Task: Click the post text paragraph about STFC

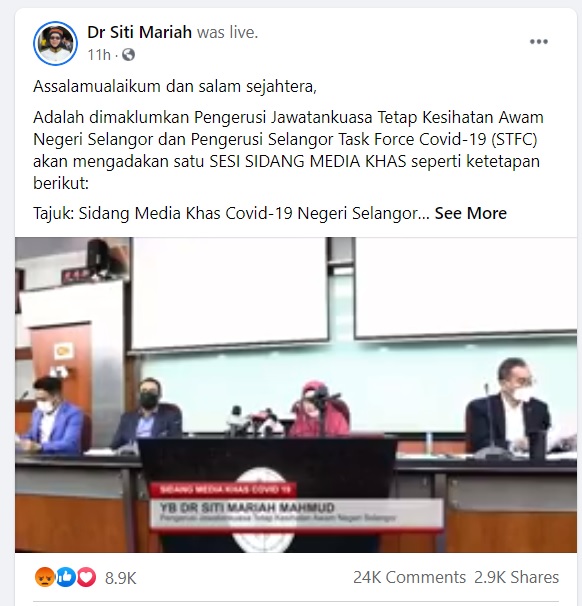Action: (x=288, y=150)
